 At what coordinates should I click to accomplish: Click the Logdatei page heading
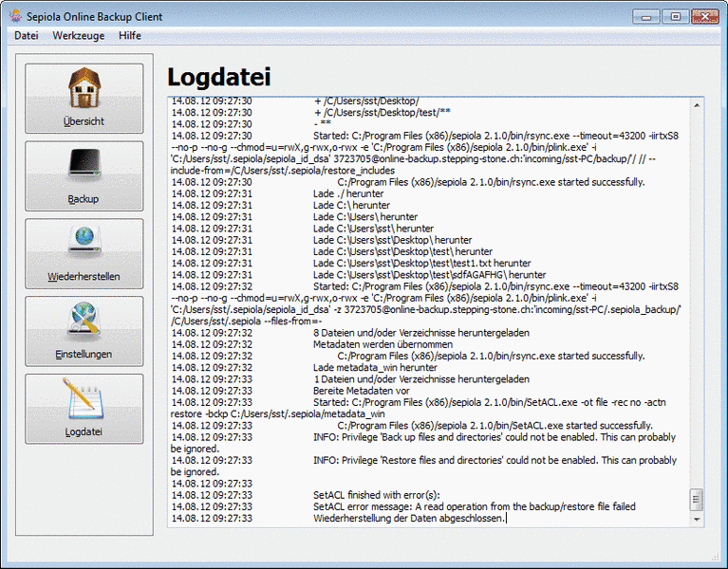[x=218, y=77]
